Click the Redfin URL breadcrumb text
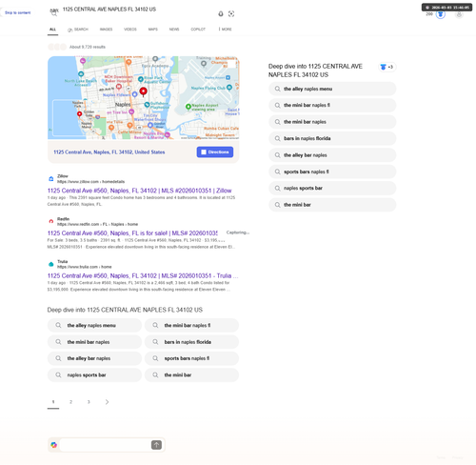 pos(97,224)
